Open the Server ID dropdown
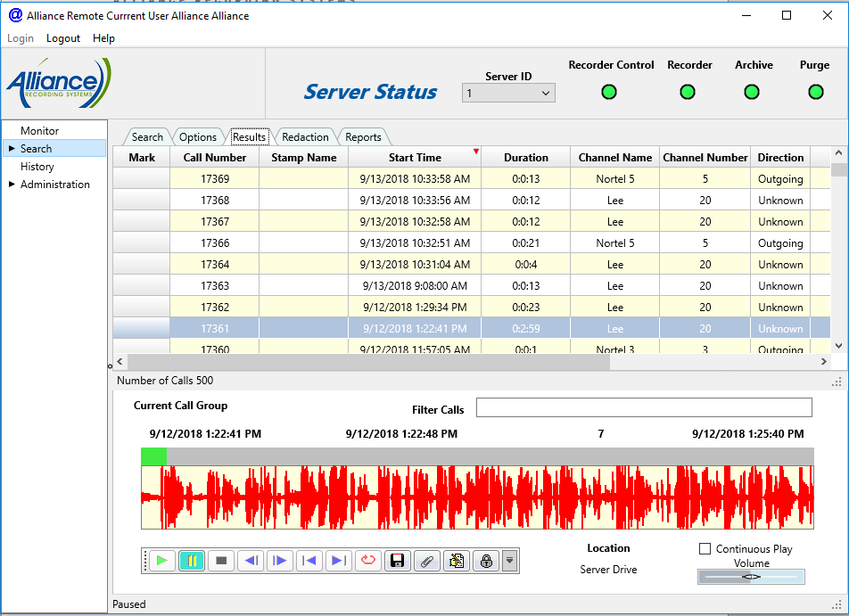This screenshot has height=616, width=849. [508, 93]
